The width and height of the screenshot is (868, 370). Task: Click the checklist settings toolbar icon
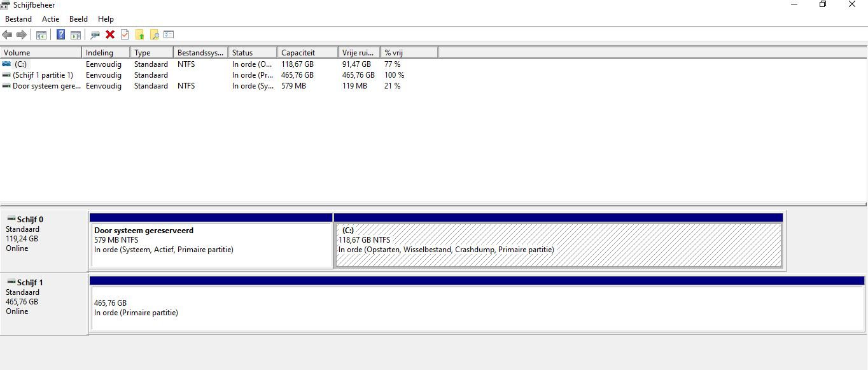(x=169, y=34)
